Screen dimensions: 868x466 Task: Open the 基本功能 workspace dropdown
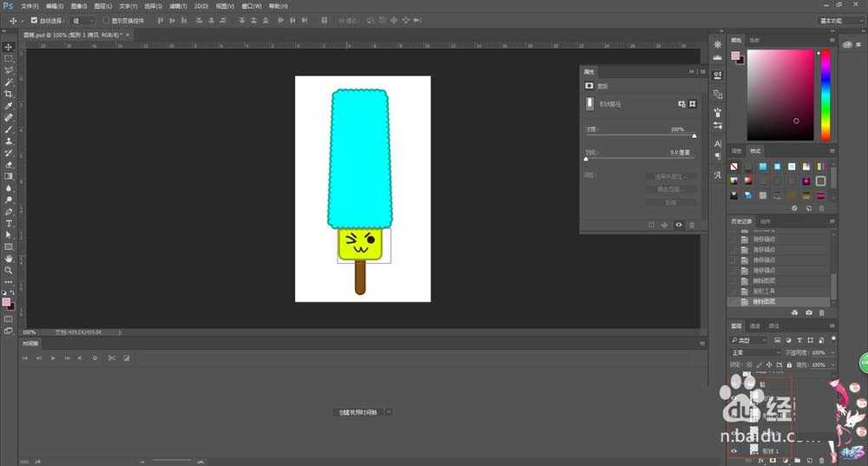839,20
